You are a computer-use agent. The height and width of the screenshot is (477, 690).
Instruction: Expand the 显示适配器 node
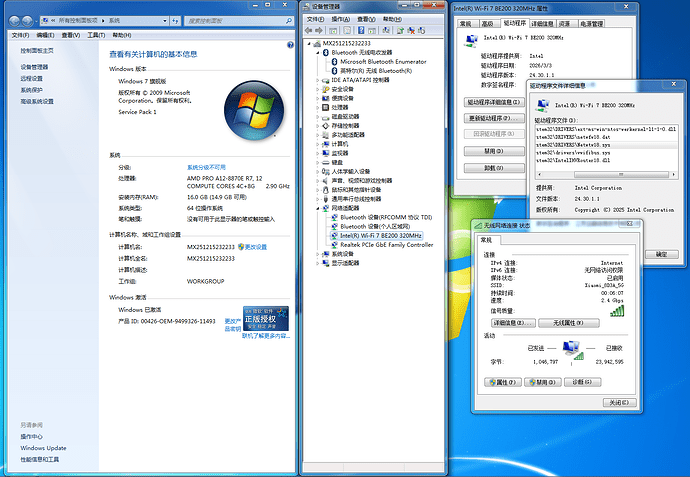point(318,263)
